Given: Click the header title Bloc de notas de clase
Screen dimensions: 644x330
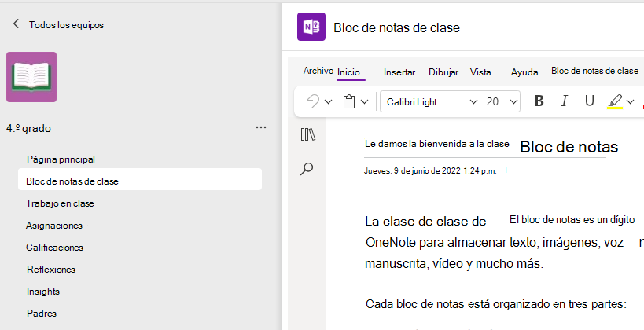Looking at the screenshot, I should pyautogui.click(x=396, y=28).
